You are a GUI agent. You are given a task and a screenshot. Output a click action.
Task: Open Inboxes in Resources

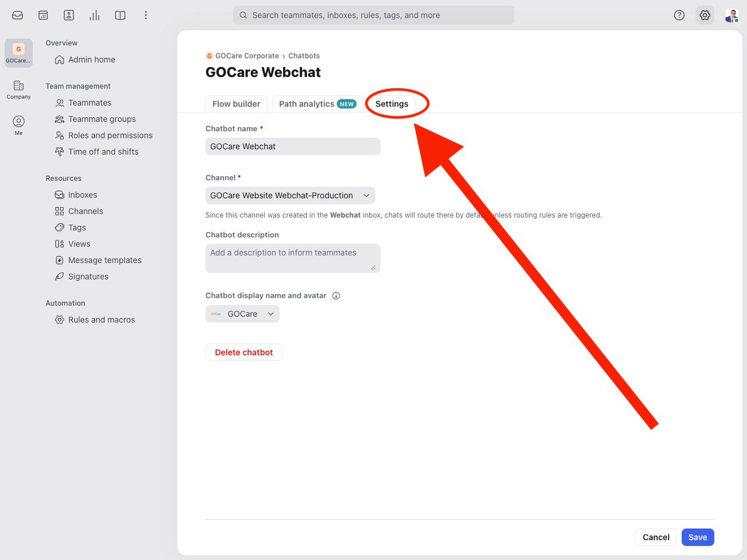pyautogui.click(x=83, y=195)
